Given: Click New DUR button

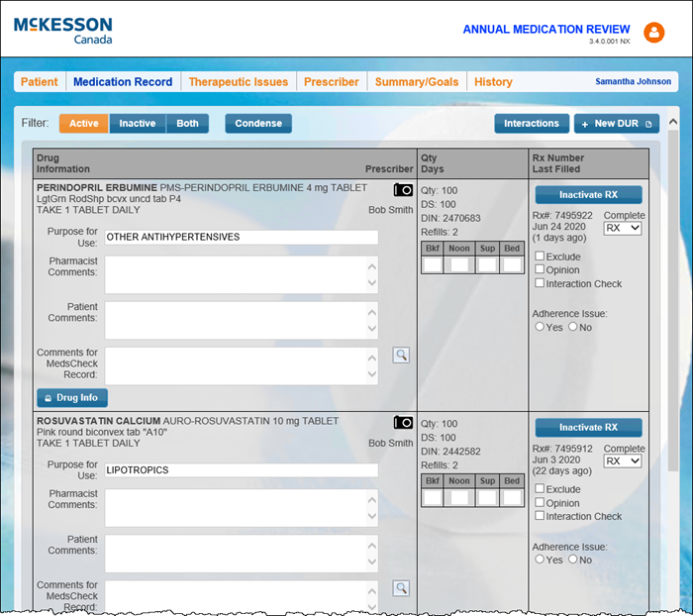Looking at the screenshot, I should click(616, 124).
